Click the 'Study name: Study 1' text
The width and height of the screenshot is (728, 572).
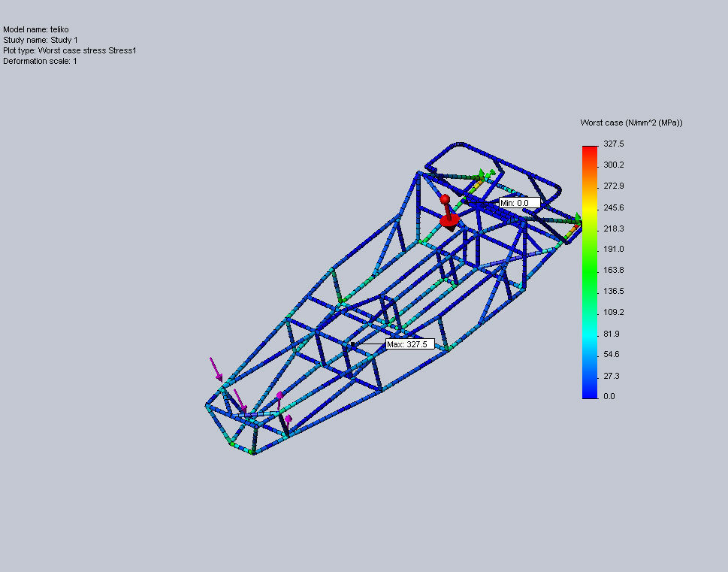point(41,40)
